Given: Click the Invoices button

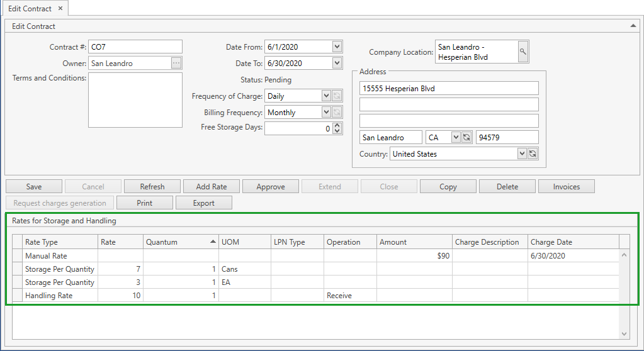Looking at the screenshot, I should 566,186.
